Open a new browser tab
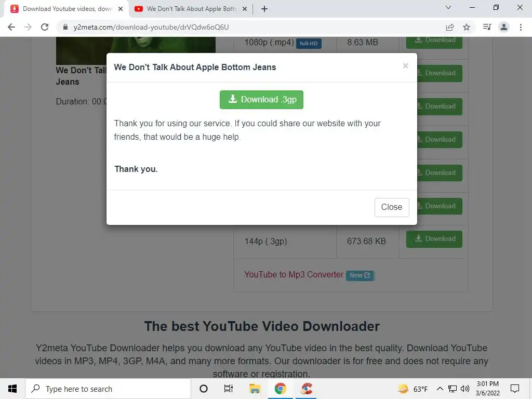This screenshot has height=399, width=532. tap(264, 9)
